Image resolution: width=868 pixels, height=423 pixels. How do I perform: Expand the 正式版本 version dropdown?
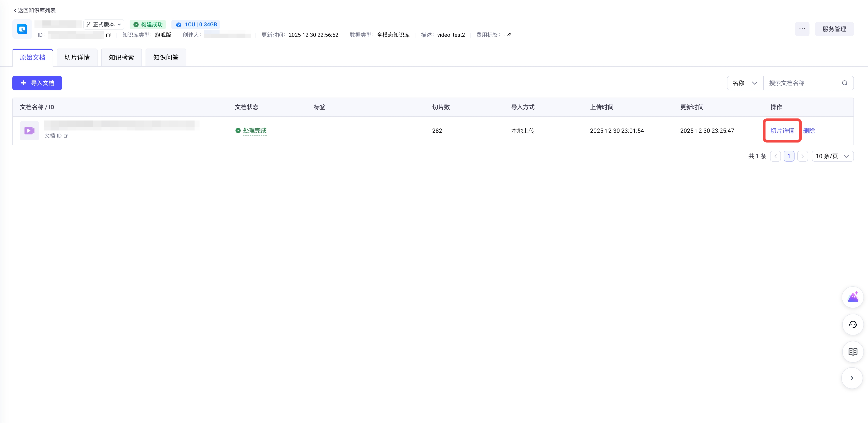(104, 25)
